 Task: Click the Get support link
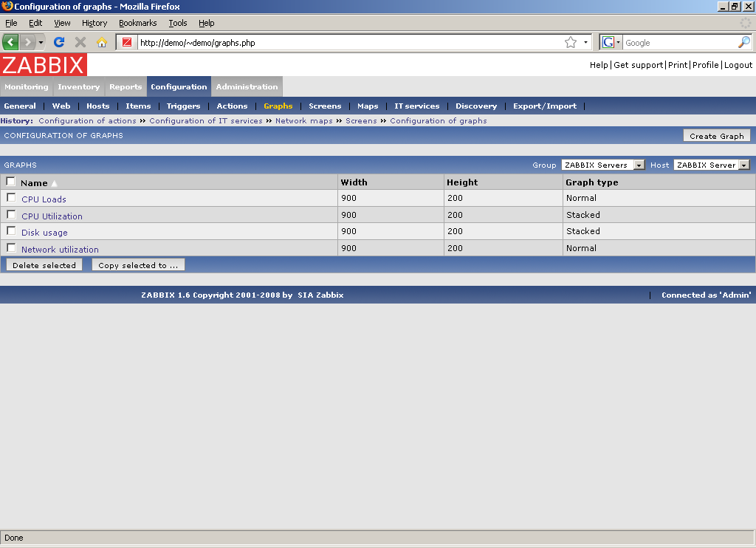coord(639,65)
